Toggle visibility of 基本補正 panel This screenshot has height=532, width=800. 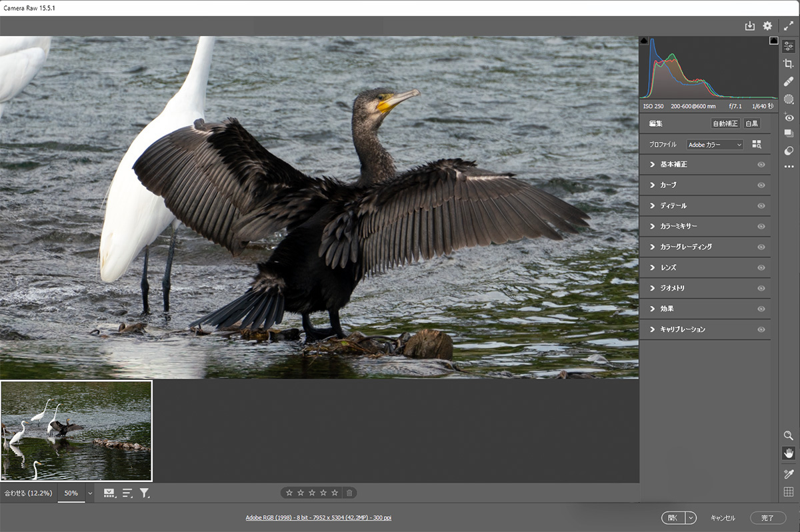pyautogui.click(x=761, y=165)
